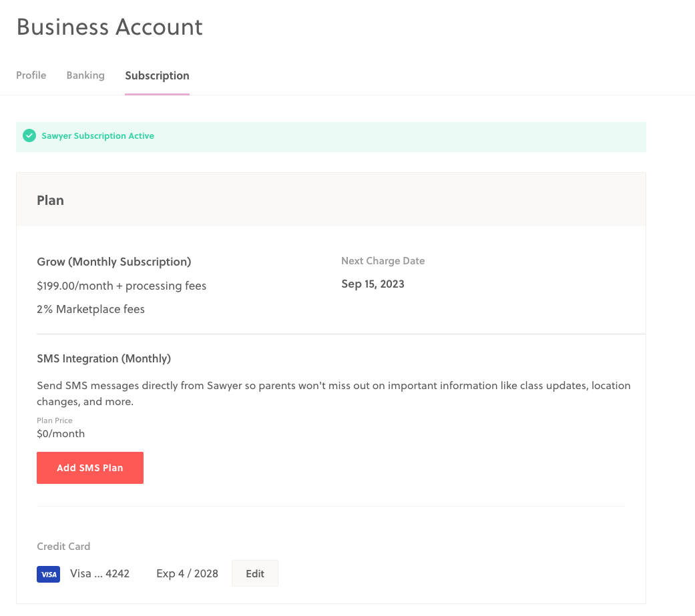The height and width of the screenshot is (616, 695).
Task: Click the Add SMS Plan button
Action: tap(90, 468)
